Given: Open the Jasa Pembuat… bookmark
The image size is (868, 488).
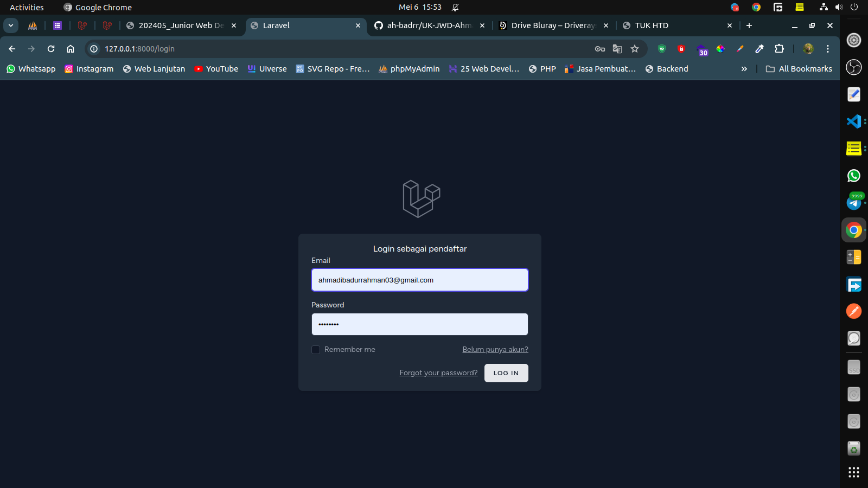Looking at the screenshot, I should [x=600, y=69].
